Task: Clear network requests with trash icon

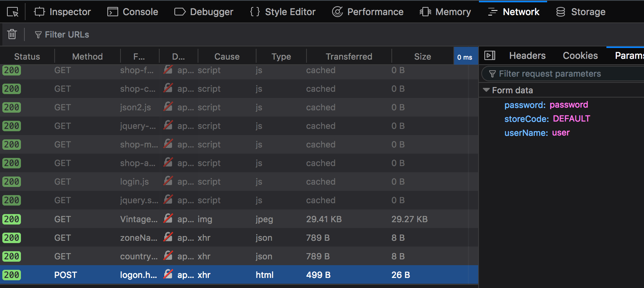Action: pos(12,34)
